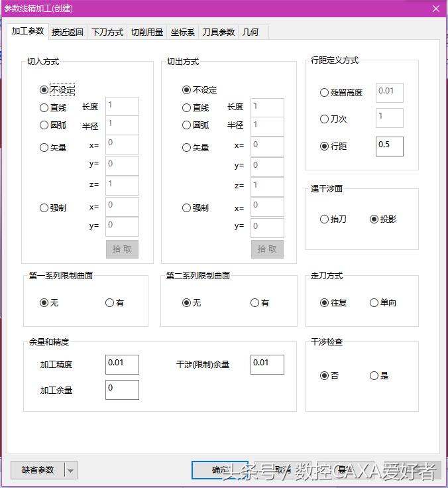Select the 加工参数 tab
The width and height of the screenshot is (448, 488).
point(28,31)
